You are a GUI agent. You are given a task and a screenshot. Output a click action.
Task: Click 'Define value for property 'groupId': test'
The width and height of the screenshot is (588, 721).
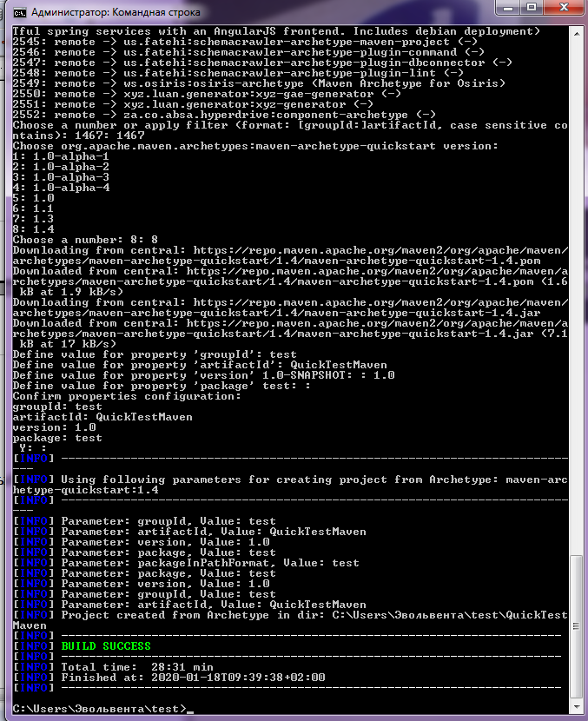coord(155,354)
